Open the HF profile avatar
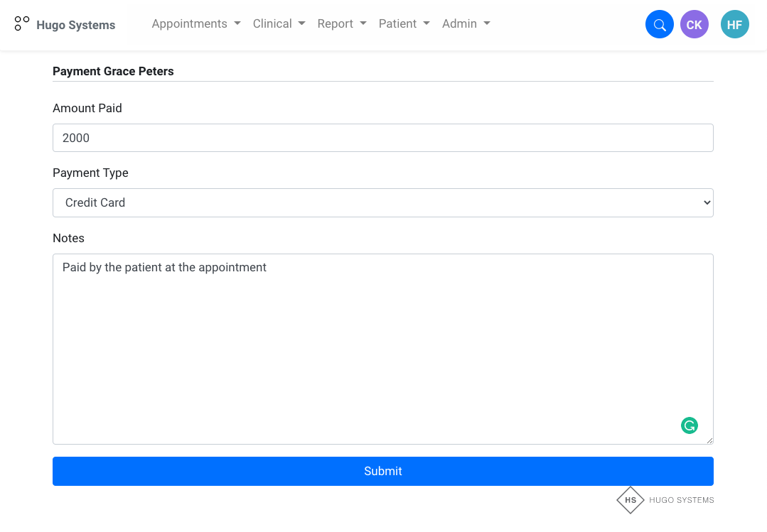Viewport: 767px width, 532px height. (x=734, y=25)
